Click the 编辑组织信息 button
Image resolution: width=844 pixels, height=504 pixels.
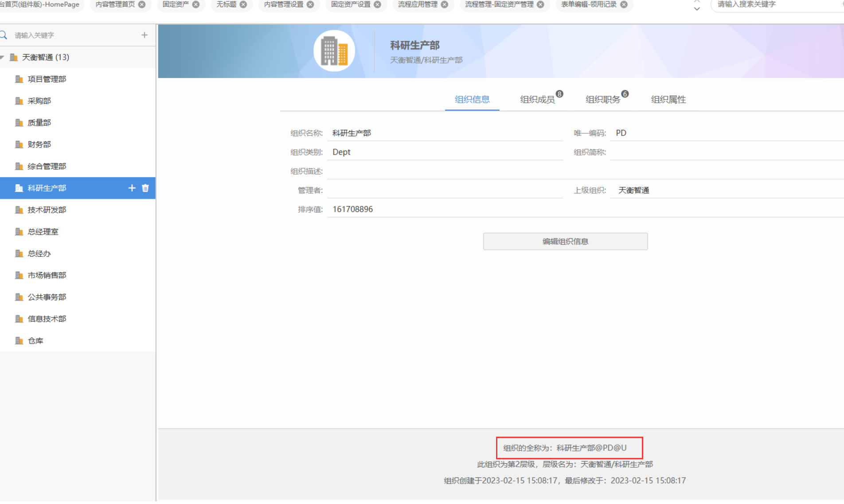click(565, 241)
